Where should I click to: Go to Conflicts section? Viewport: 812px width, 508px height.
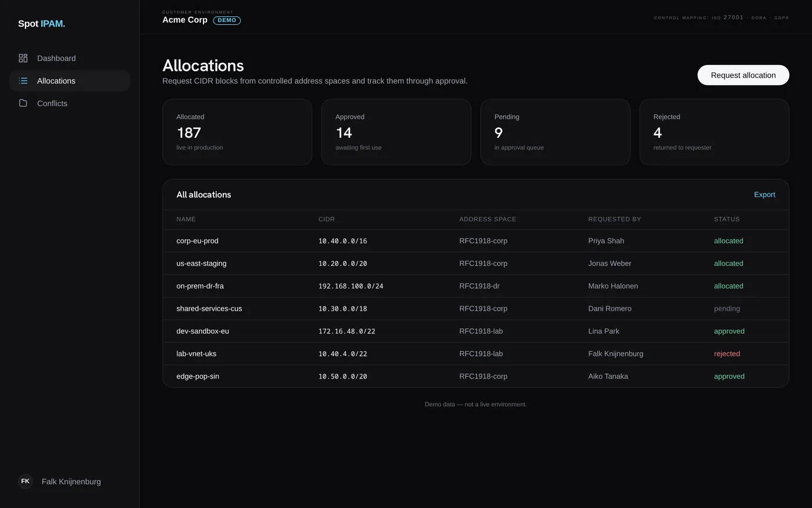tap(70, 103)
